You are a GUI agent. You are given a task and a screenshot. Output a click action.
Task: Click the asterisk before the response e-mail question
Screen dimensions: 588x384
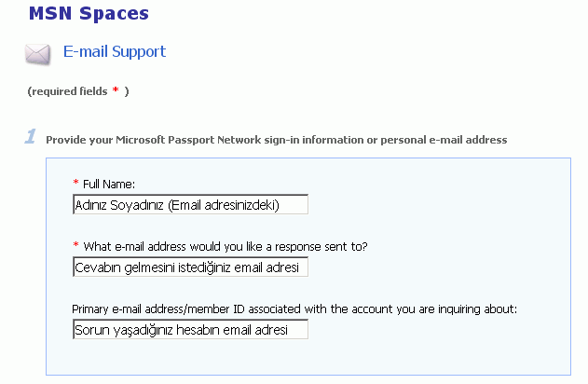coord(75,246)
